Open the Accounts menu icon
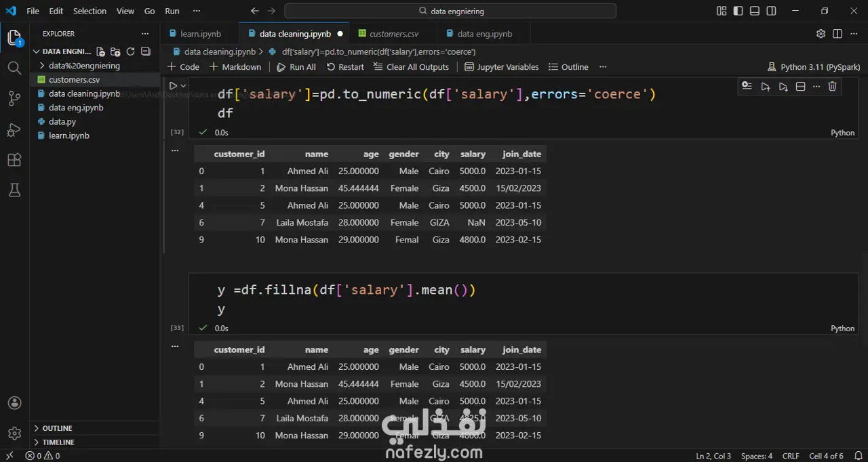 click(14, 403)
